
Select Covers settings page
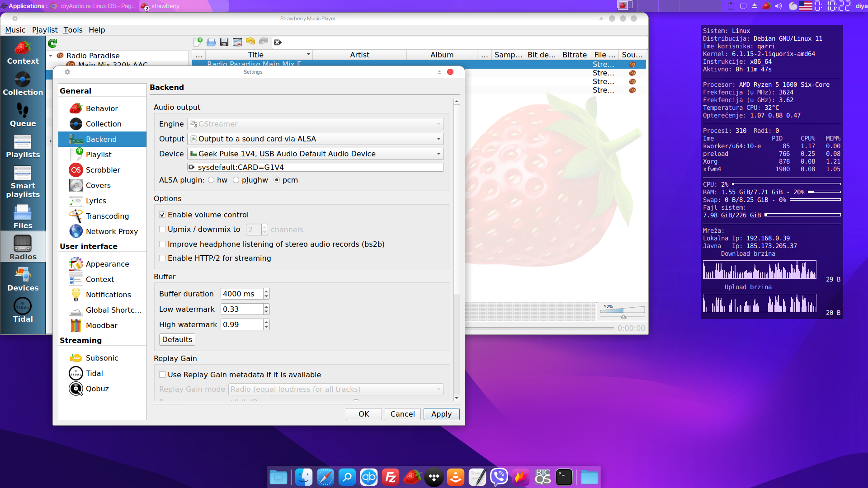click(x=102, y=185)
